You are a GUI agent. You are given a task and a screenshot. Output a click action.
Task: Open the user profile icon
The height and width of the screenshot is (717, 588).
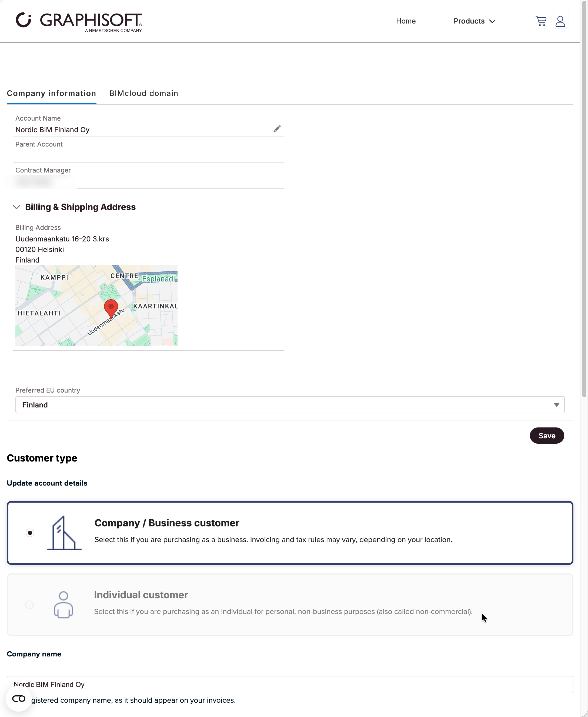(x=560, y=21)
